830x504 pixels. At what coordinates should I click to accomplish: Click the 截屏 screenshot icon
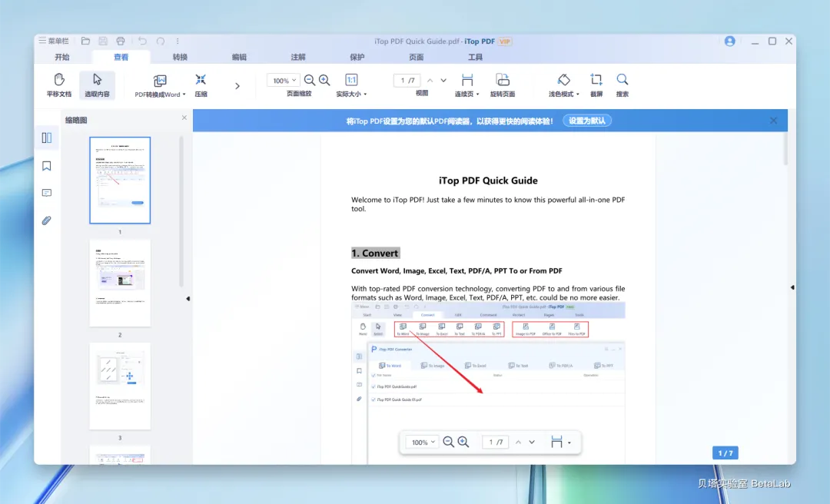[596, 79]
